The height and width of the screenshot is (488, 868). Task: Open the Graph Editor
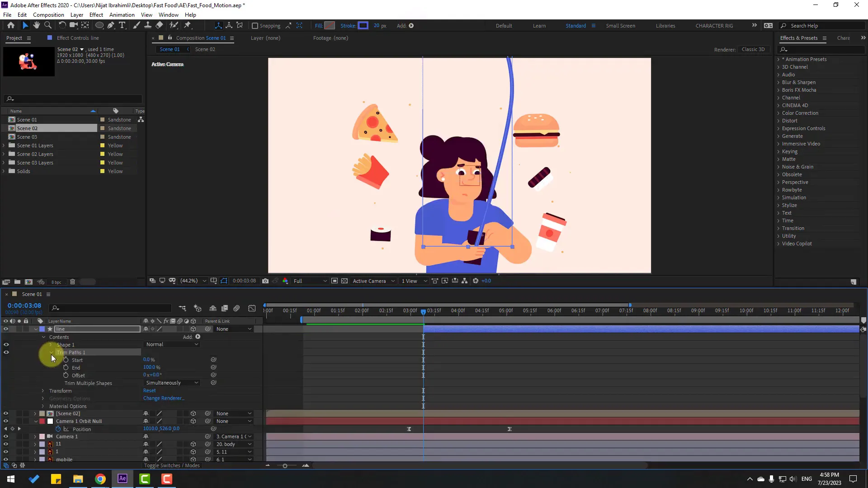pos(252,308)
